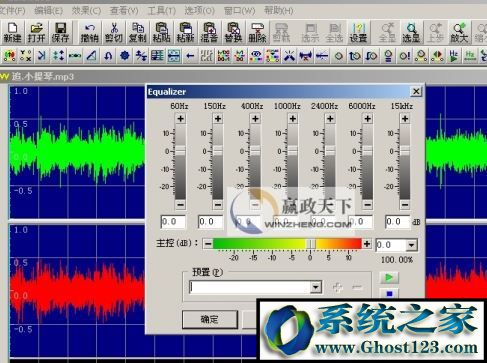Click the 60Hz vertical slider handle
This screenshot has height=363, width=487.
coord(181,151)
